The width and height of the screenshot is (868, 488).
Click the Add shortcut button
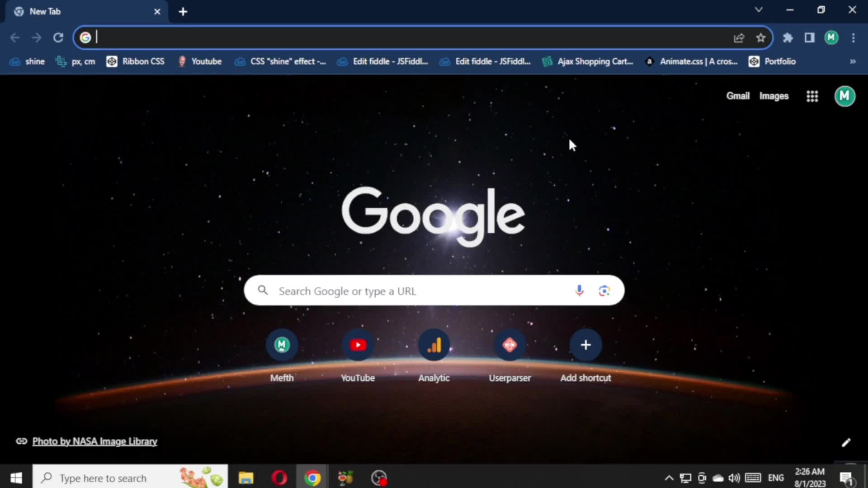tap(585, 345)
